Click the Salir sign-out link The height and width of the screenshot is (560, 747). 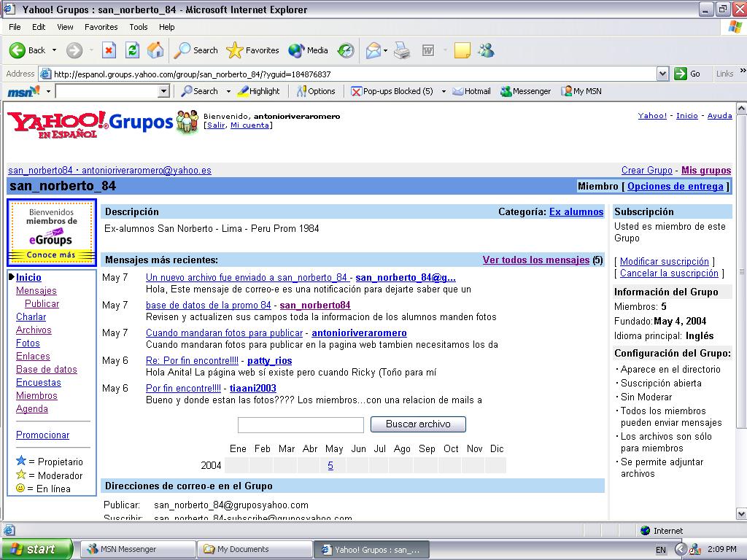pyautogui.click(x=215, y=125)
